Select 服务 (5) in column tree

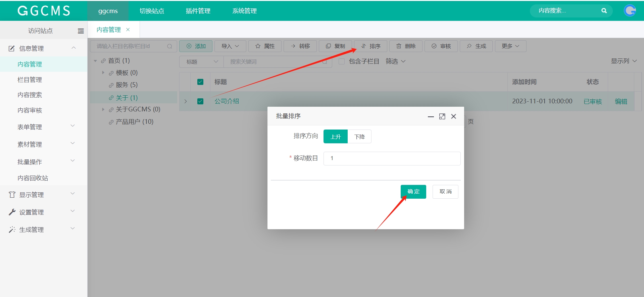127,85
